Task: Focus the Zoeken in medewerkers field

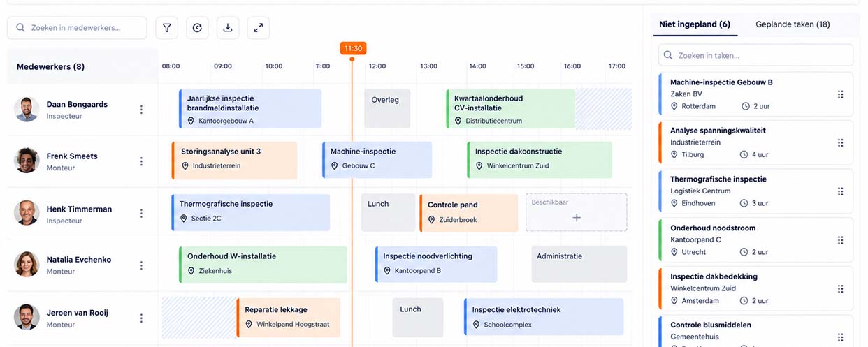Action: coord(77,28)
